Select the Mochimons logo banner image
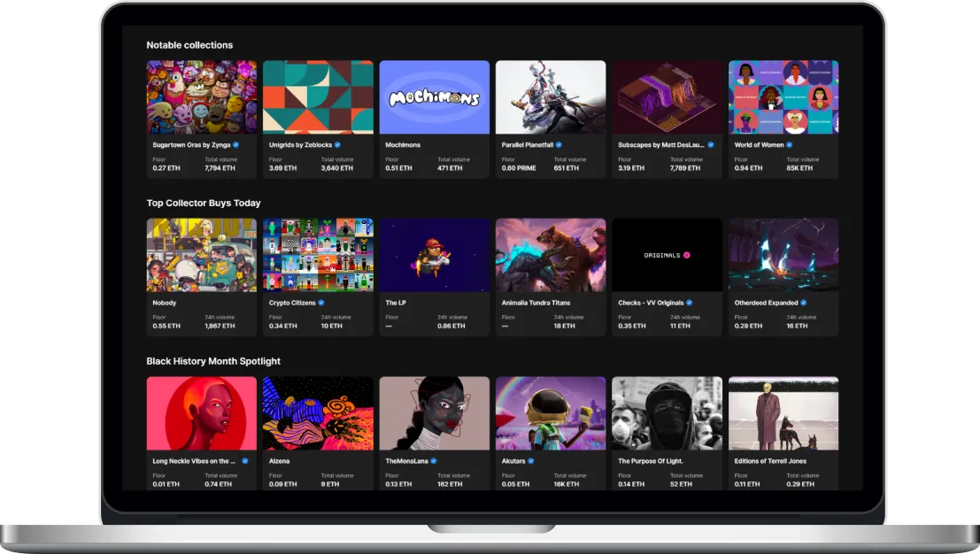Viewport: 980px width, 554px height. pyautogui.click(x=435, y=96)
